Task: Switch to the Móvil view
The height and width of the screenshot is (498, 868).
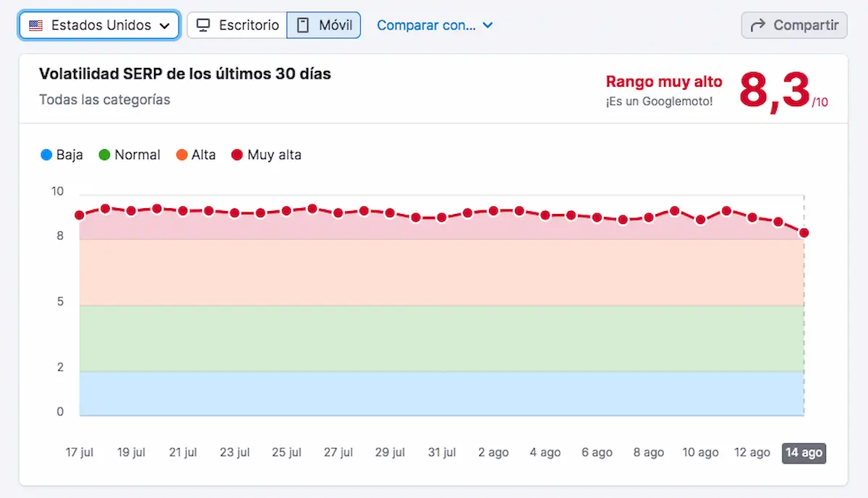Action: (x=324, y=25)
